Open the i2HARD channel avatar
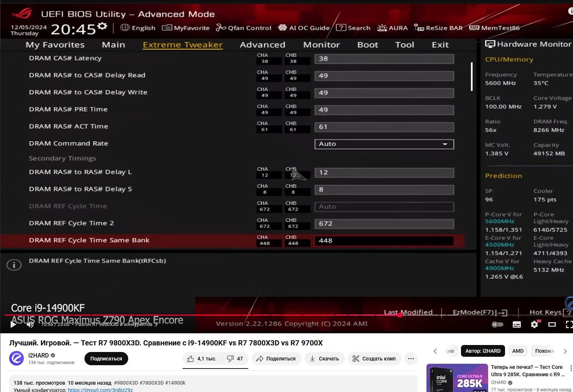This screenshot has height=392, width=573. click(x=17, y=358)
